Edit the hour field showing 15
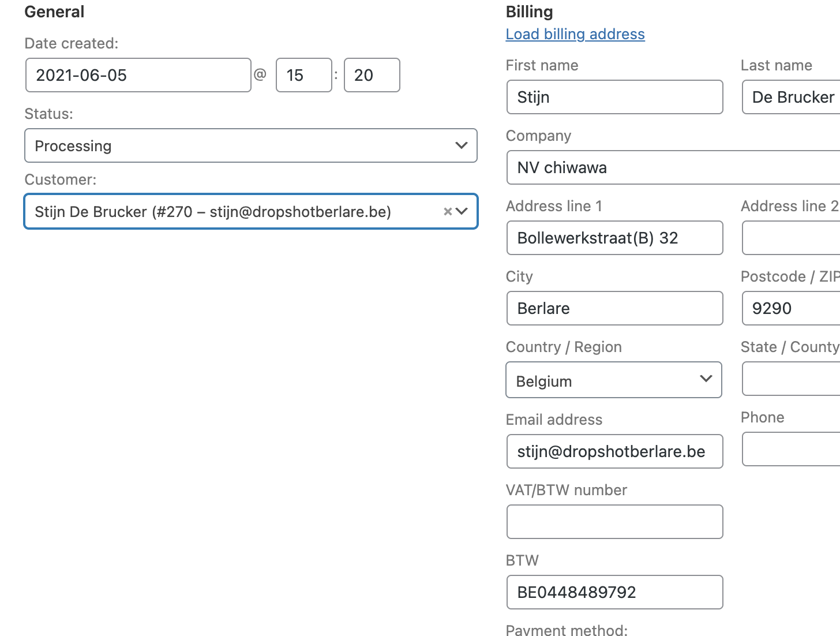Viewport: 840px width, 636px height. [x=304, y=75]
